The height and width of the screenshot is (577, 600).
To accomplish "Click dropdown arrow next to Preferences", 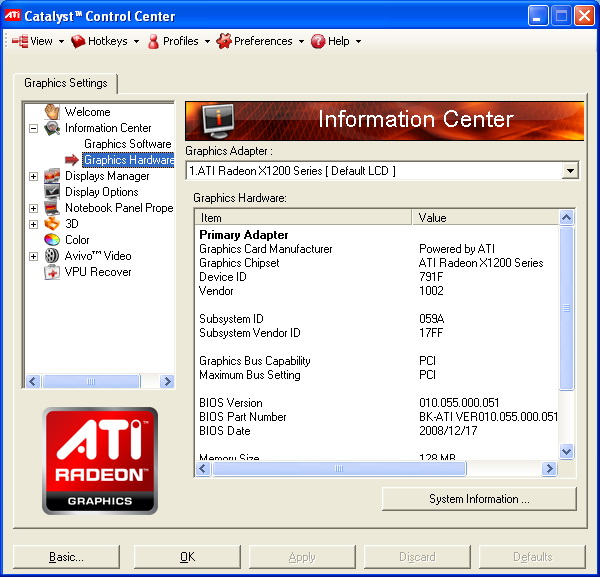I will click(x=301, y=41).
